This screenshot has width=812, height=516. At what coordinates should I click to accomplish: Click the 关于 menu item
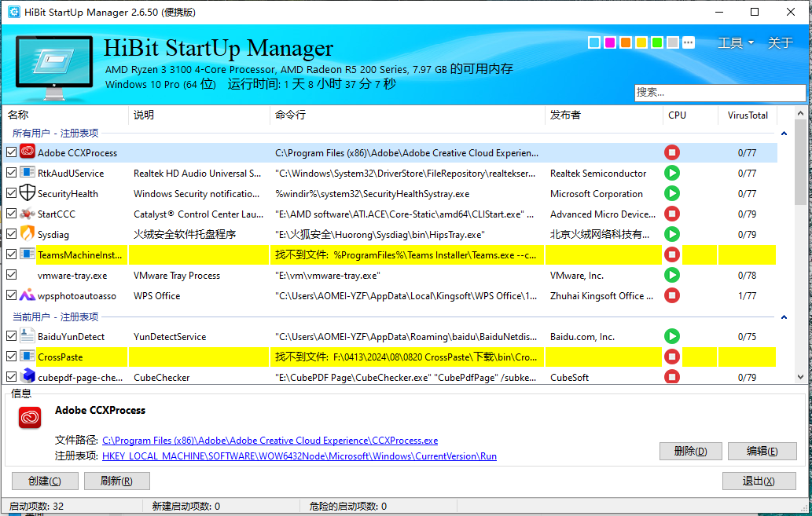coord(780,42)
